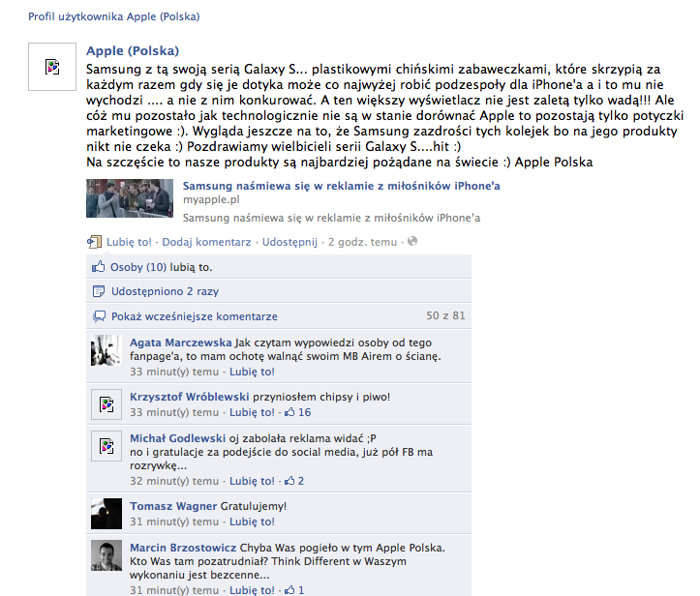Click the share note icon by Udostępniono 2 razy
700x596 pixels.
coord(98,291)
